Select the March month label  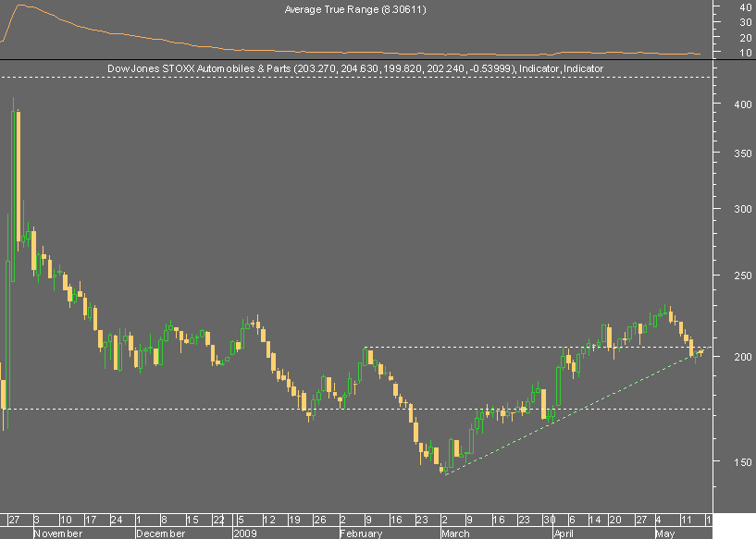tap(455, 533)
